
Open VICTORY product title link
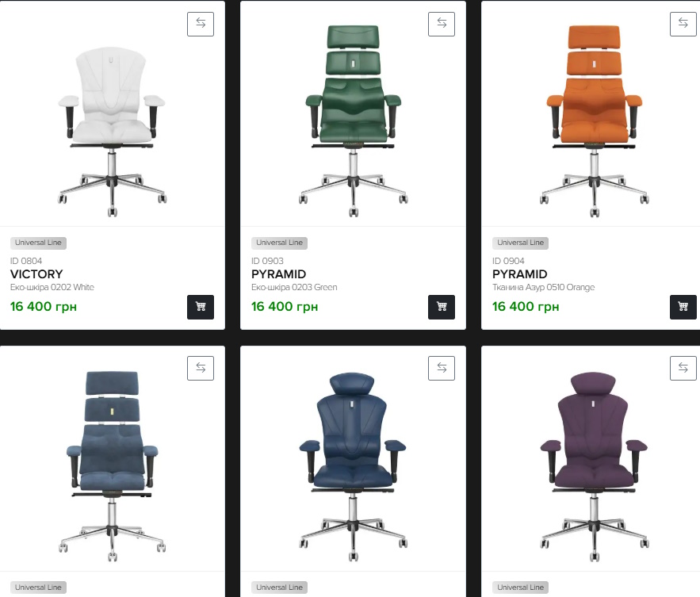[36, 274]
